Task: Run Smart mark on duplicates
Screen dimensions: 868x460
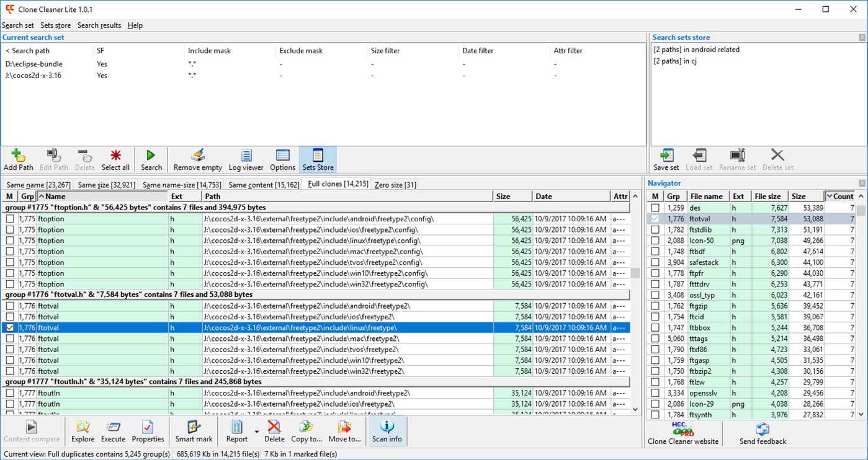Action: point(194,431)
